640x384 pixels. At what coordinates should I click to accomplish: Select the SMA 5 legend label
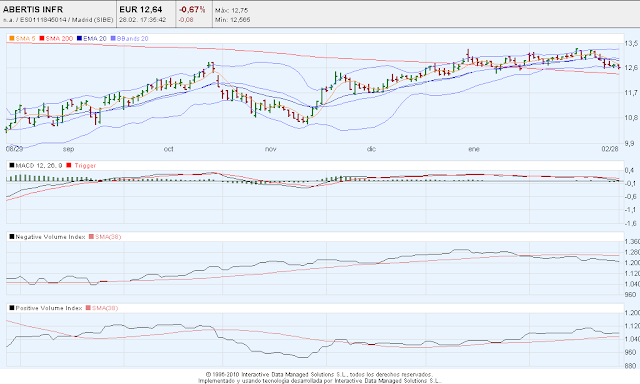25,38
